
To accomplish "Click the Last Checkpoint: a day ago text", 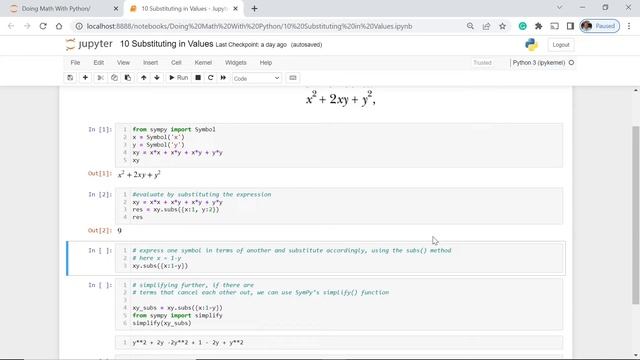I will [x=251, y=44].
